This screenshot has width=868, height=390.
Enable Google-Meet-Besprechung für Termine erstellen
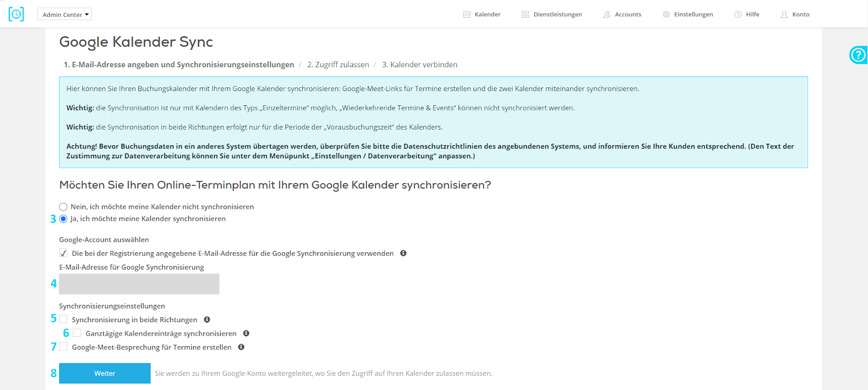pyautogui.click(x=63, y=347)
